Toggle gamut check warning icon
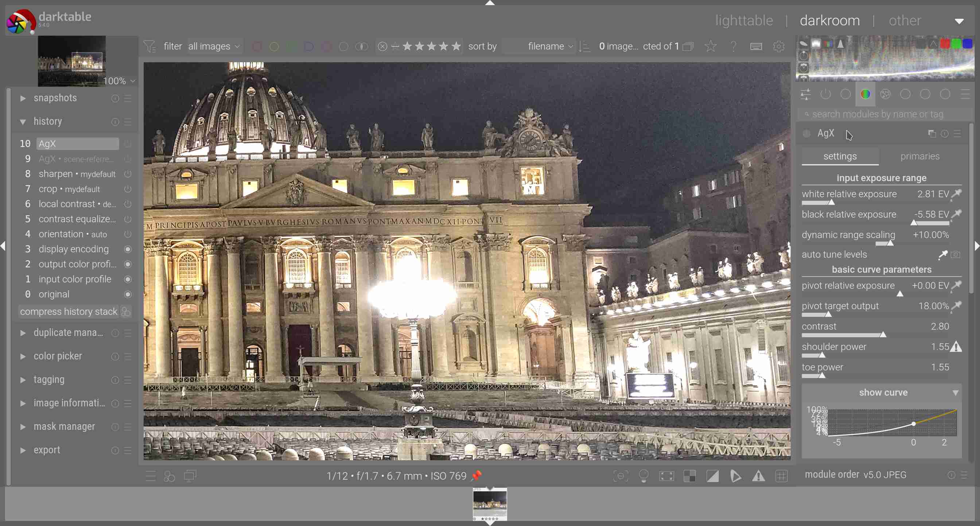This screenshot has width=980, height=526. coord(758,476)
